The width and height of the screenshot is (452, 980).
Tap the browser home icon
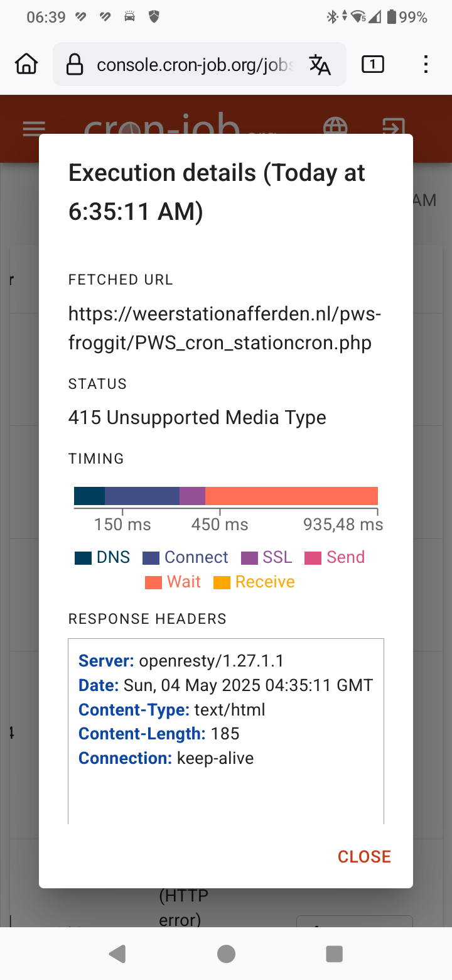[26, 64]
